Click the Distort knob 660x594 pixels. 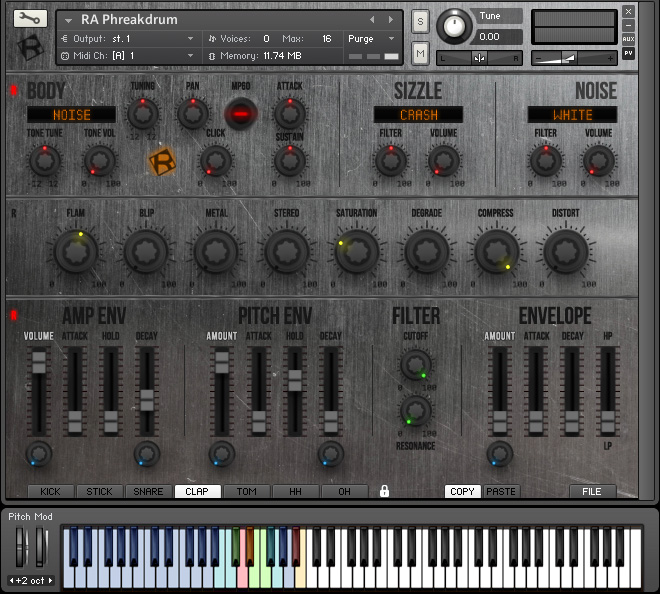click(566, 252)
